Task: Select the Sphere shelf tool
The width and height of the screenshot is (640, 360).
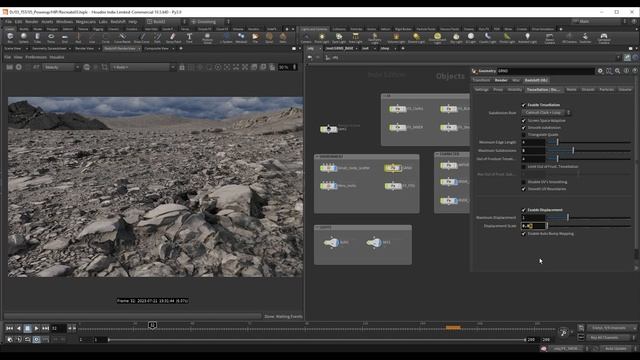Action: point(24,38)
